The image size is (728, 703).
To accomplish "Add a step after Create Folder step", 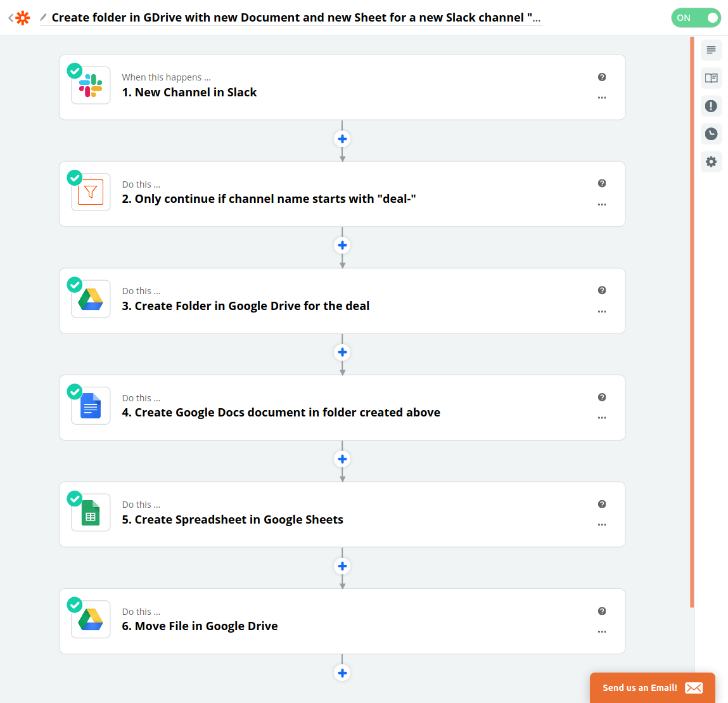I will (342, 352).
